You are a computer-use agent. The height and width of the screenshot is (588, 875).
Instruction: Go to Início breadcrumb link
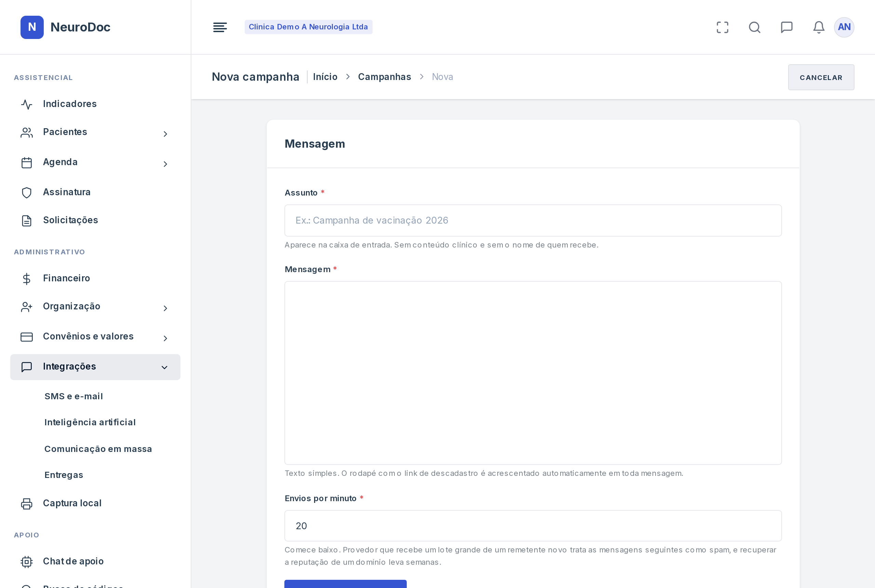[x=325, y=77]
